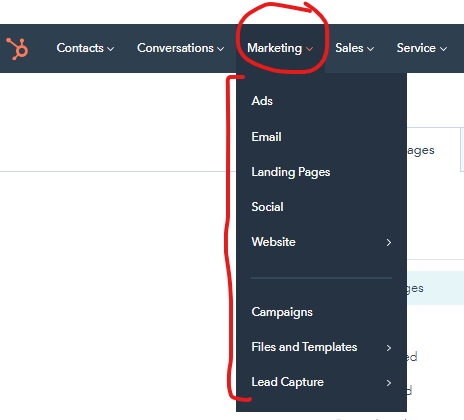The height and width of the screenshot is (420, 464).
Task: Open the Service menu
Action: 422,48
